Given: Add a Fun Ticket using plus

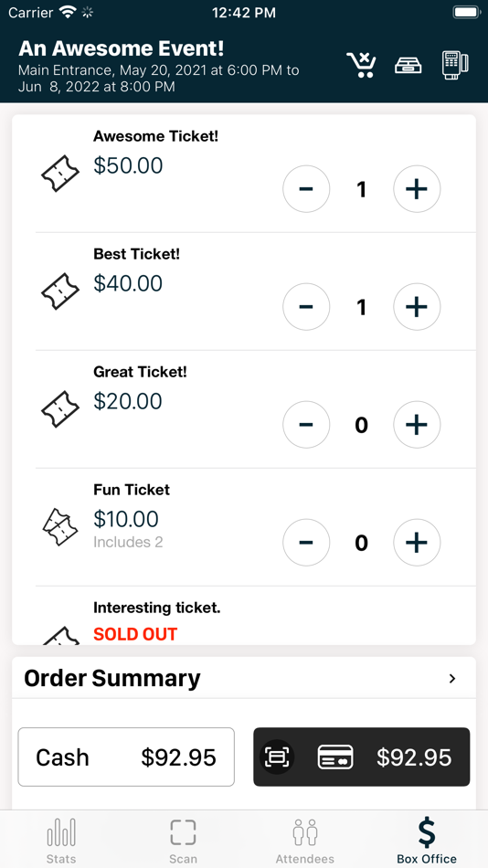Looking at the screenshot, I should click(x=417, y=543).
